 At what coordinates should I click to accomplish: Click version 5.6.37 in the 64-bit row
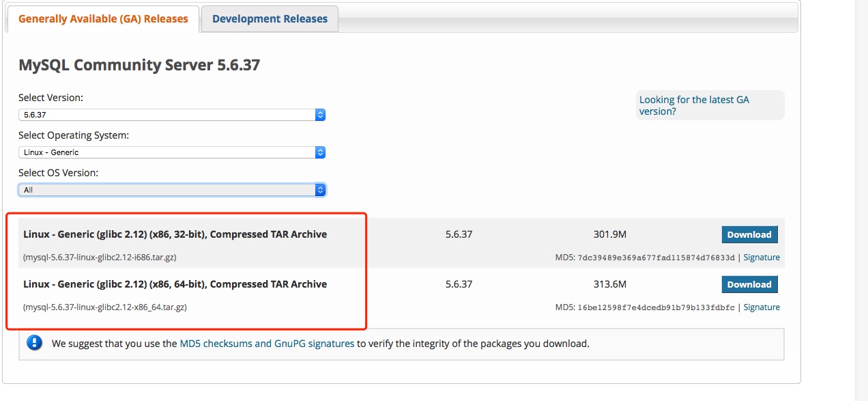[459, 284]
